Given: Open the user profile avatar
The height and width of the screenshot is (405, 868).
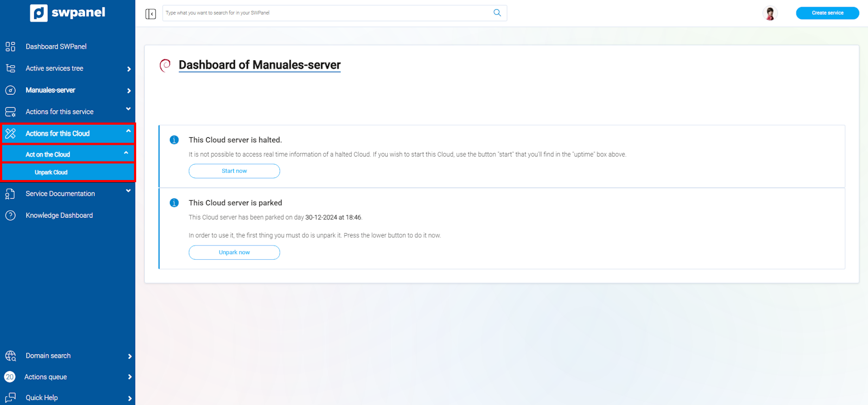Looking at the screenshot, I should pos(770,13).
